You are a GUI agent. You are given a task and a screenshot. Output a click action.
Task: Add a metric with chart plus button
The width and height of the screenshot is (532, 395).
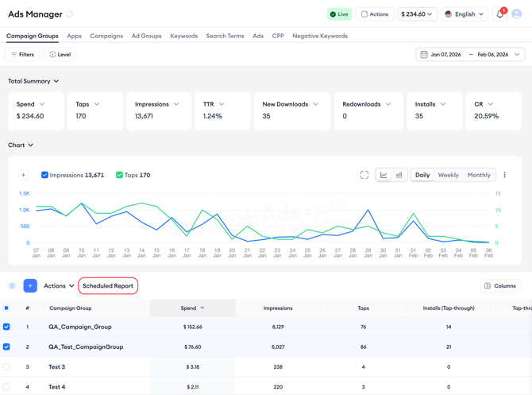pos(23,175)
